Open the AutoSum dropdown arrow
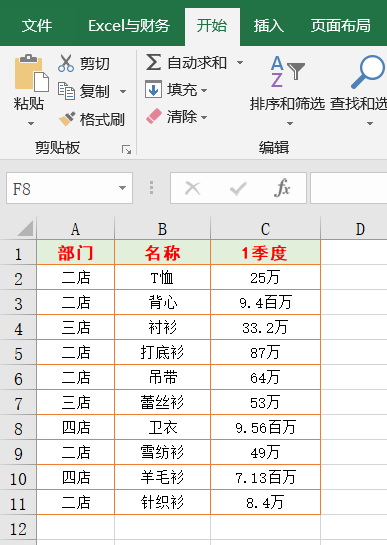 coord(240,63)
